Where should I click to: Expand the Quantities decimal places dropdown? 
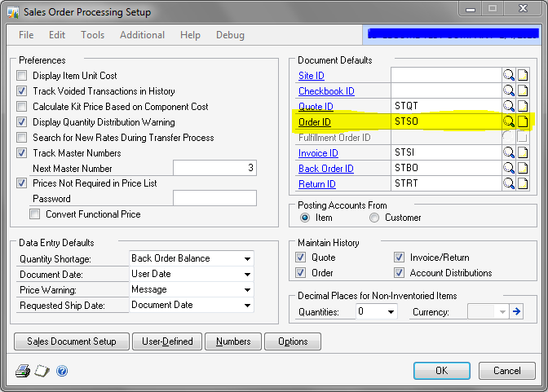[389, 312]
